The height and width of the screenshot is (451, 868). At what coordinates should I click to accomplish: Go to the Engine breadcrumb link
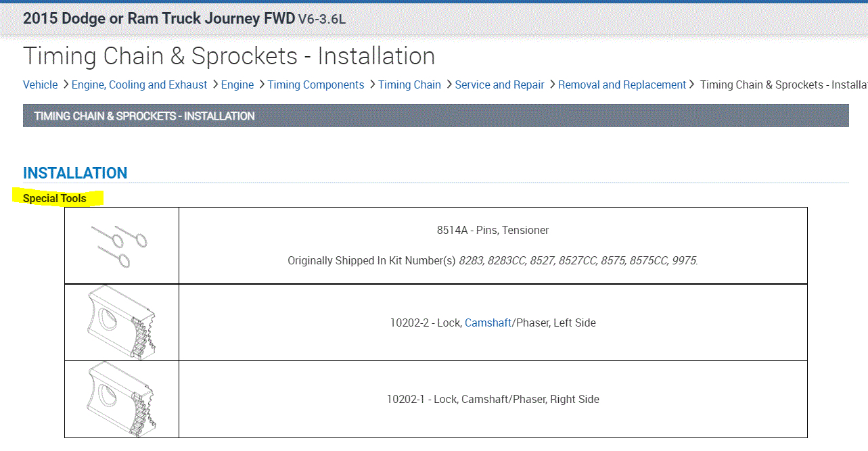point(237,85)
